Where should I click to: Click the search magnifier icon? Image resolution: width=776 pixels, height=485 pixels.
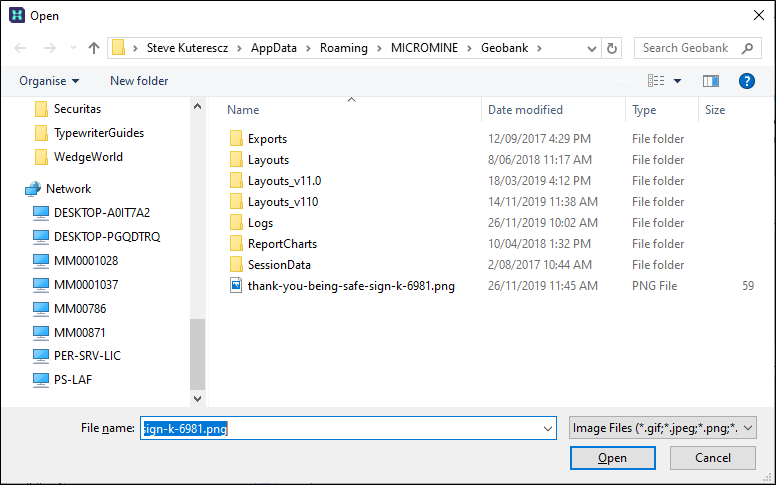pos(747,48)
